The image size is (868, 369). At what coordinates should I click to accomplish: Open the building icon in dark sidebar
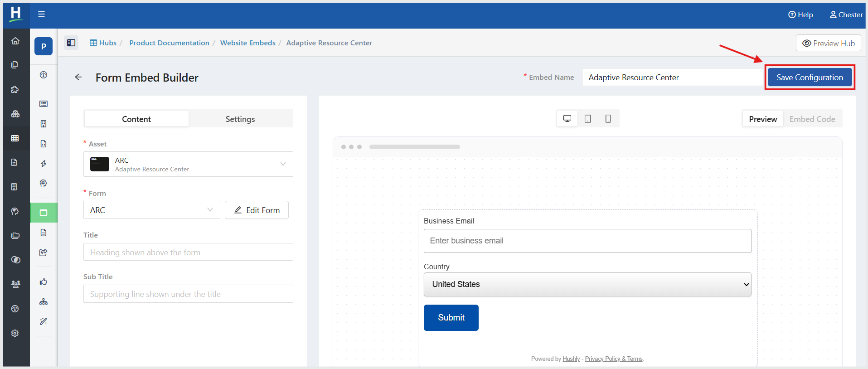(15, 187)
